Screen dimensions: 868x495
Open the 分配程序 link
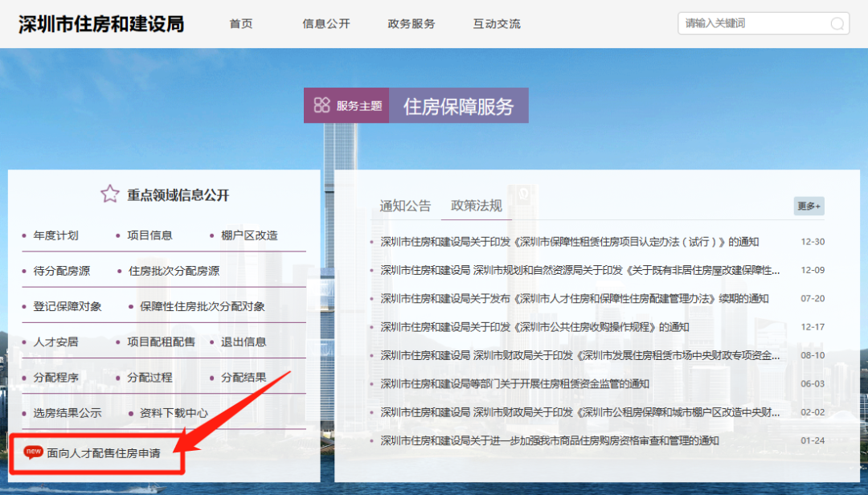pyautogui.click(x=56, y=377)
